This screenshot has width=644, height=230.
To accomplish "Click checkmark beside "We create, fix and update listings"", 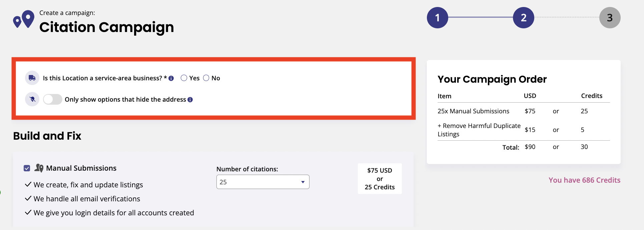I will click(x=28, y=184).
